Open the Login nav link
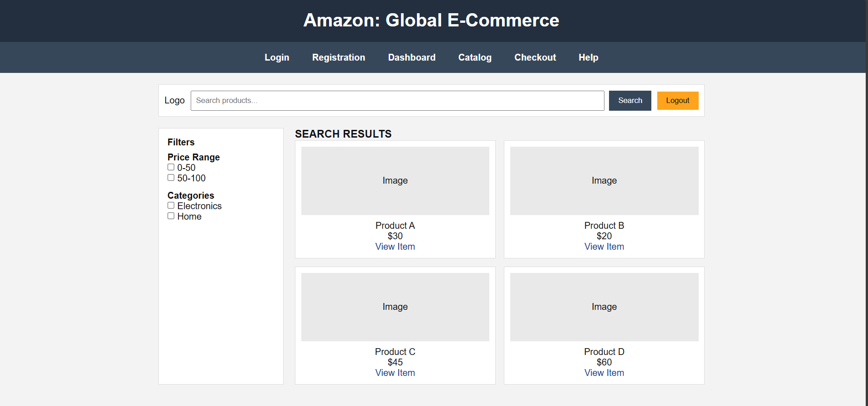This screenshot has width=868, height=406. point(277,57)
